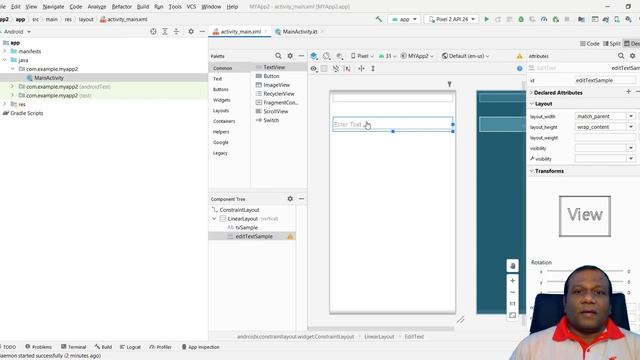
Task: Adjust the Rotation x slider
Action: point(584,271)
